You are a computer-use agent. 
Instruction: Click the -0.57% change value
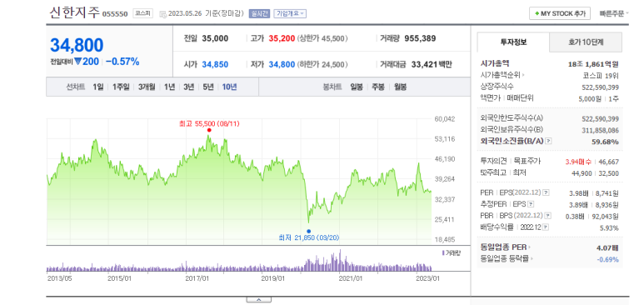122,62
